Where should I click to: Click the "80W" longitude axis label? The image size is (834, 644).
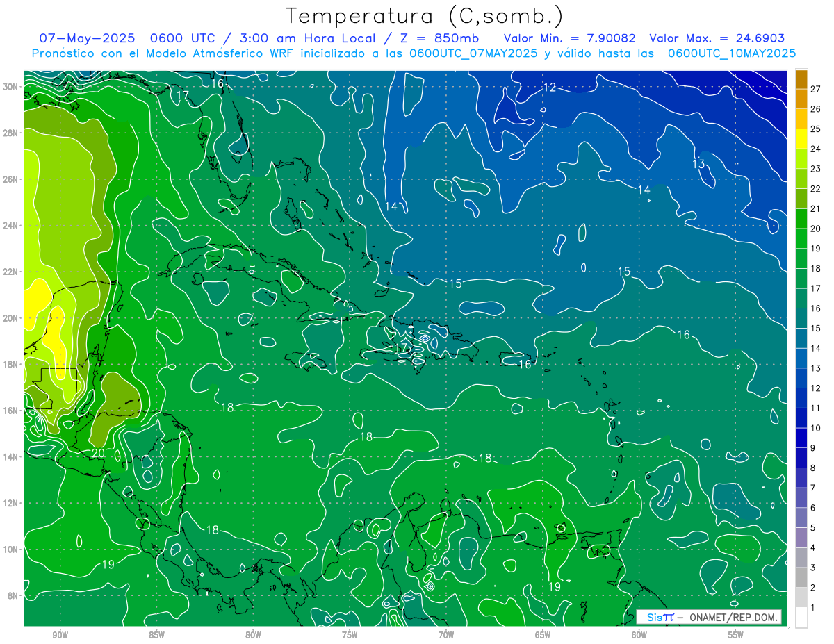coord(253,635)
